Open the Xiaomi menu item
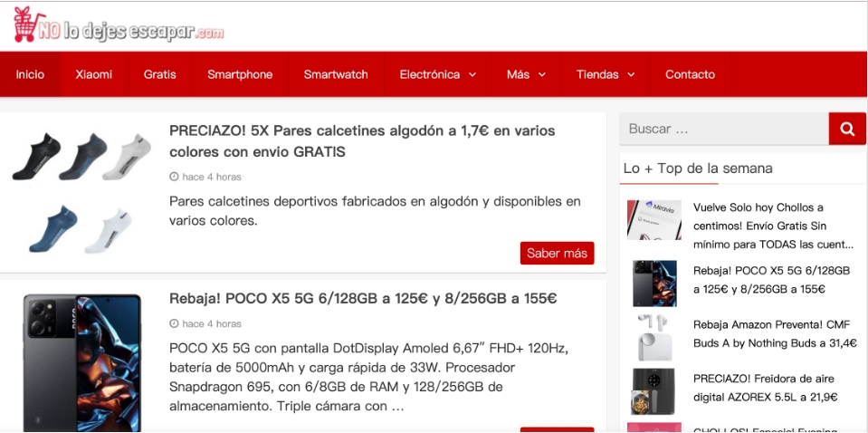The width and height of the screenshot is (868, 433). tap(93, 74)
